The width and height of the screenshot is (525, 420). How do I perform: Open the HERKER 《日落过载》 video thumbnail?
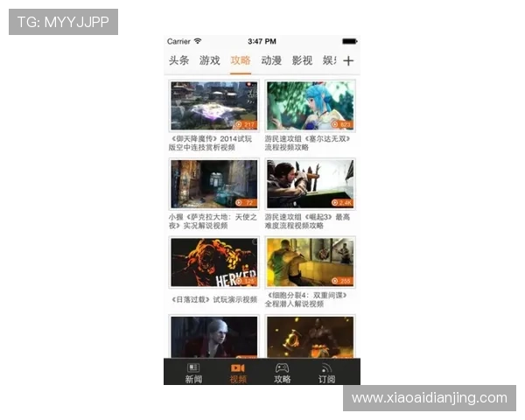(x=213, y=262)
